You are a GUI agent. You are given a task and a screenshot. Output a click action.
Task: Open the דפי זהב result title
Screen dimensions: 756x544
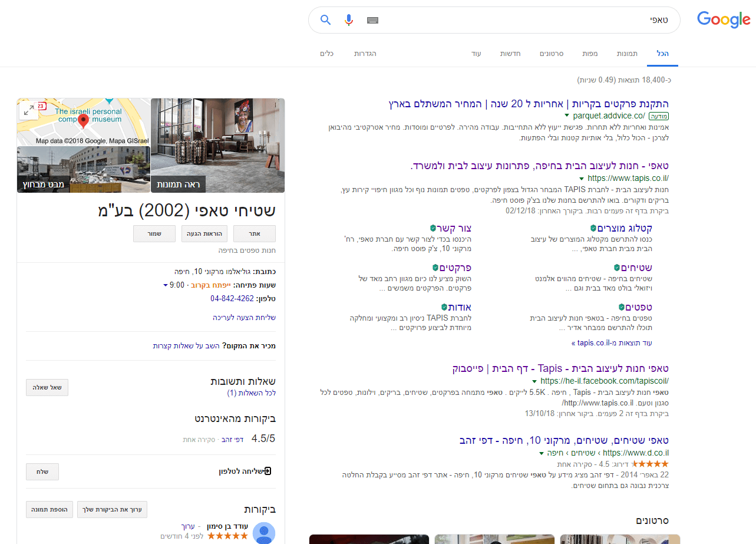[564, 440]
